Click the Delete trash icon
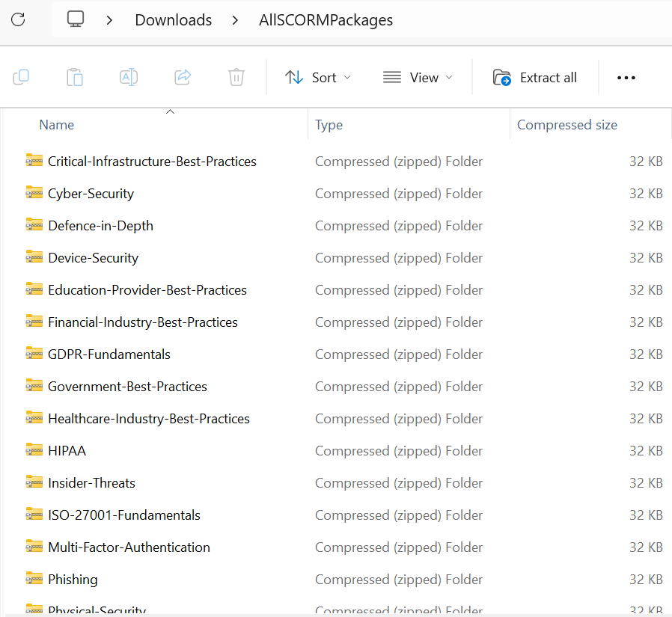This screenshot has width=672, height=617. (x=236, y=78)
